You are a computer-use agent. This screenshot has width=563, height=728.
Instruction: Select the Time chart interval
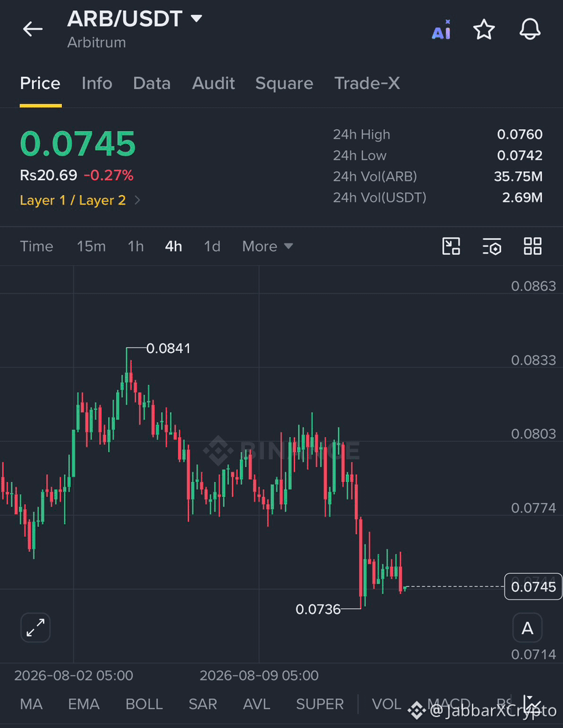(36, 246)
